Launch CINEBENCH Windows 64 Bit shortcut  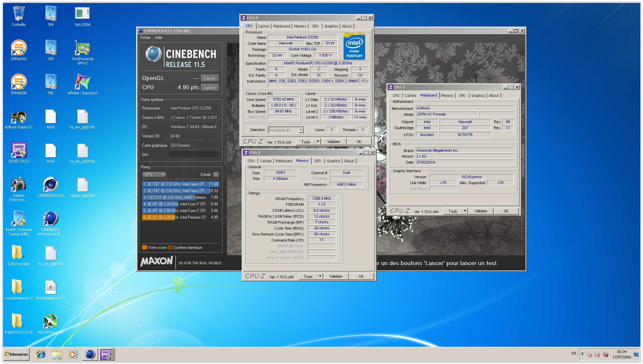(50, 223)
